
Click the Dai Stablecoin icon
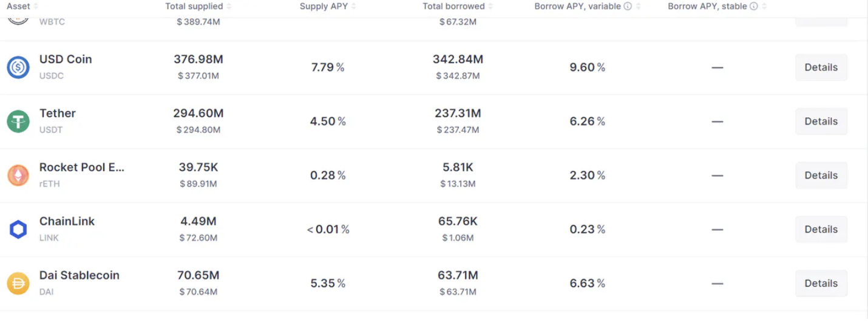coord(18,283)
